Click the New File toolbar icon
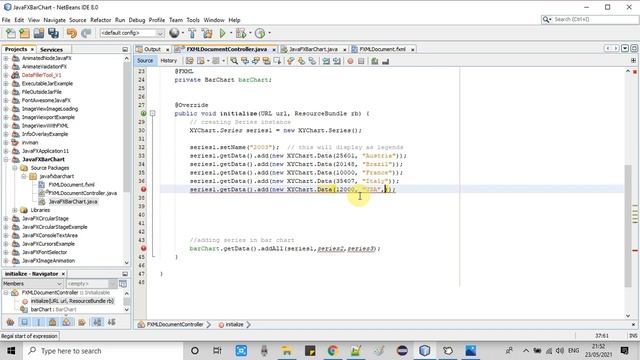This screenshot has height=360, width=640. click(x=11, y=33)
